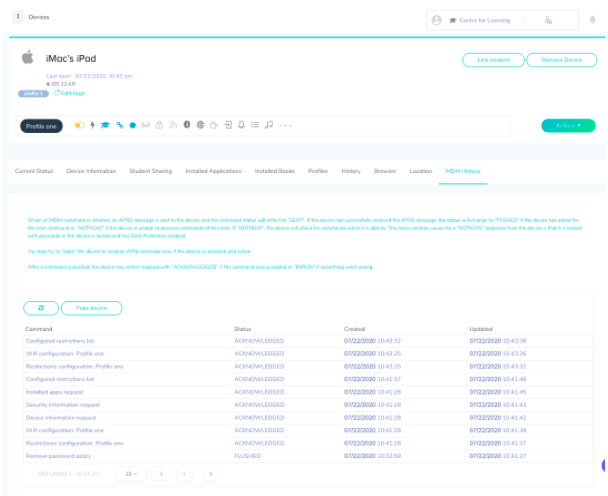Click the battery level icon

79,125
